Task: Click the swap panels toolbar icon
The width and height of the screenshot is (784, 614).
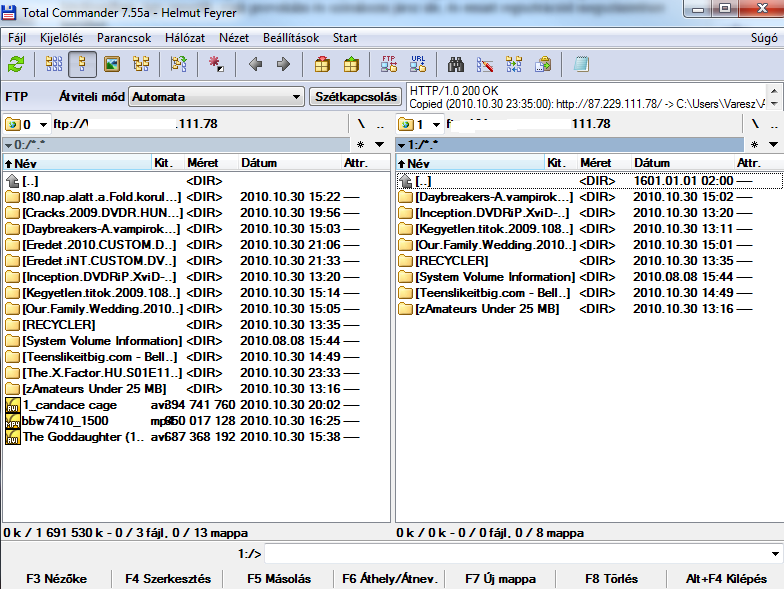Action: pyautogui.click(x=179, y=64)
